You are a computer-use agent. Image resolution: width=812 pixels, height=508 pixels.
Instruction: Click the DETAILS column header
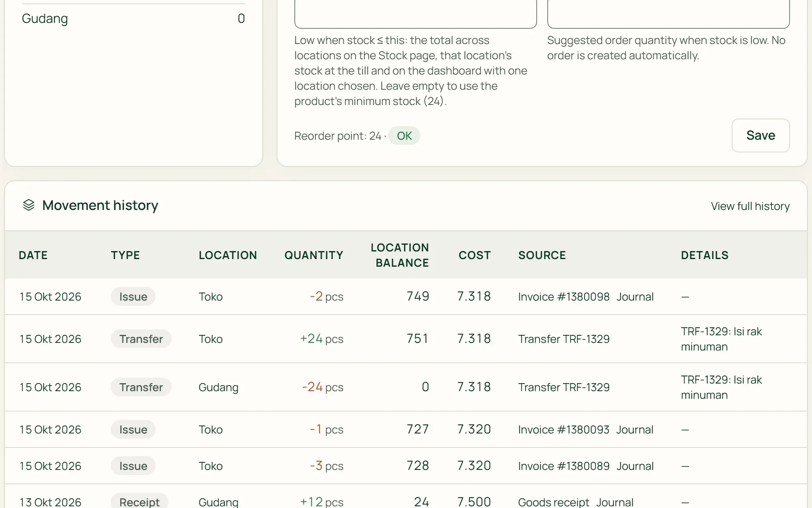705,255
